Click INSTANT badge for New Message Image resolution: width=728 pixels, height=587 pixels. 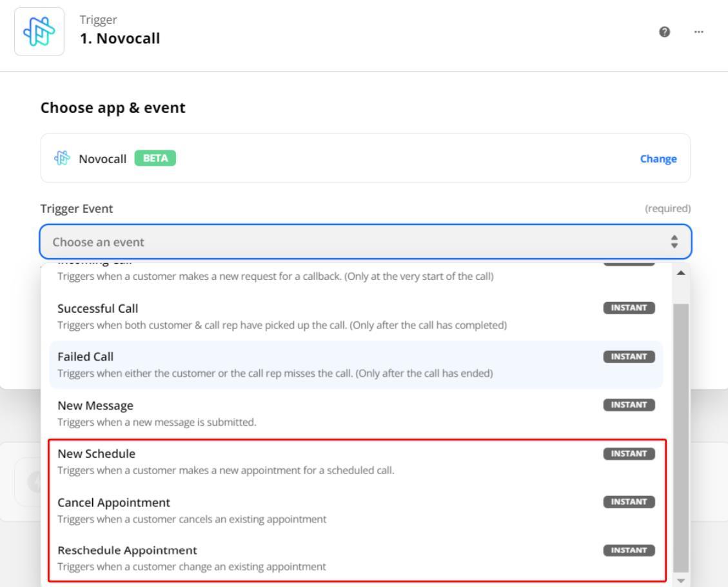point(629,405)
